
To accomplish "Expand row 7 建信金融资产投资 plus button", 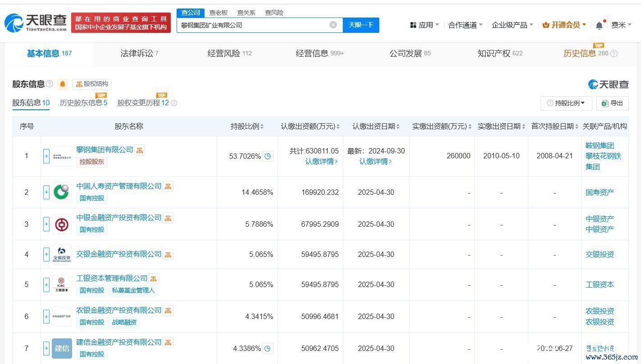I will (46, 348).
